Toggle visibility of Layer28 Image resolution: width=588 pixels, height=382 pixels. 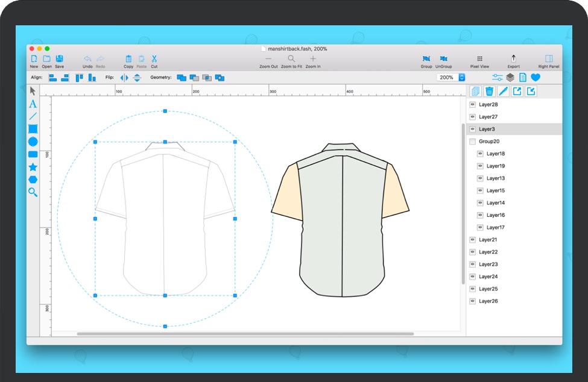[x=473, y=104]
